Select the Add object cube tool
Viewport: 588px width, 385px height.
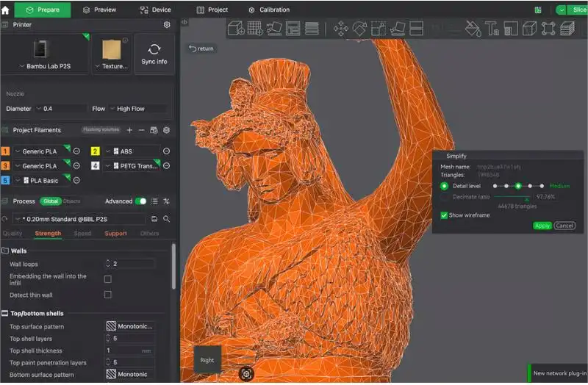(236, 28)
